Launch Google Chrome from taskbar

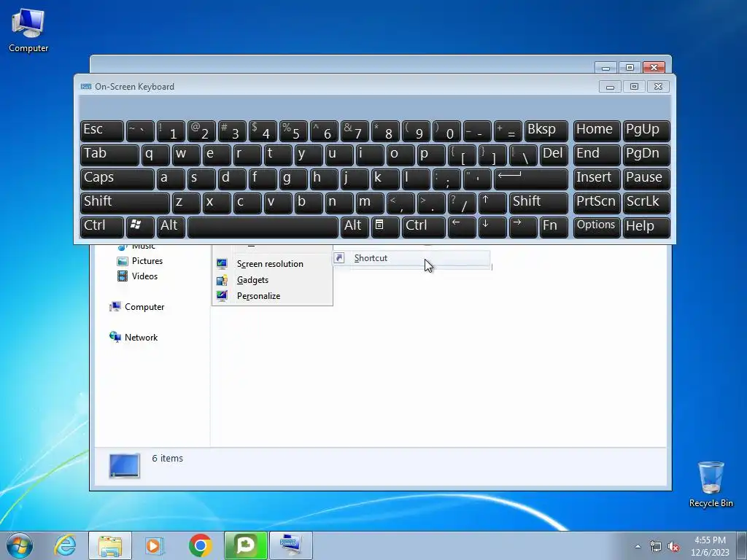tap(200, 545)
